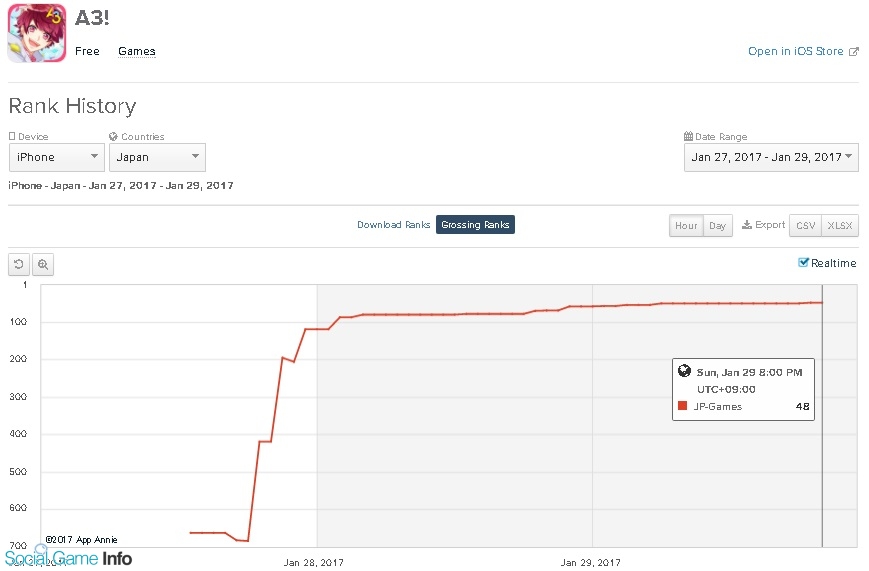Click the Free price label
Screen dimensions: 869x571
[x=88, y=51]
